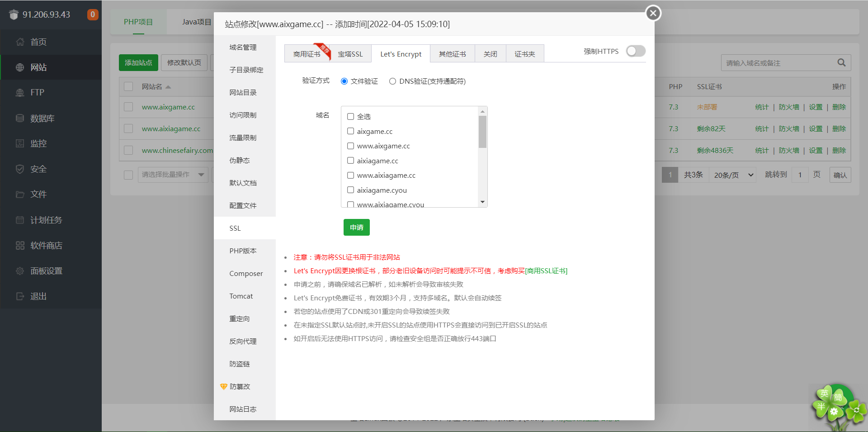868x432 pixels.
Task: Open 域名管理 in dialog menu
Action: pos(245,47)
